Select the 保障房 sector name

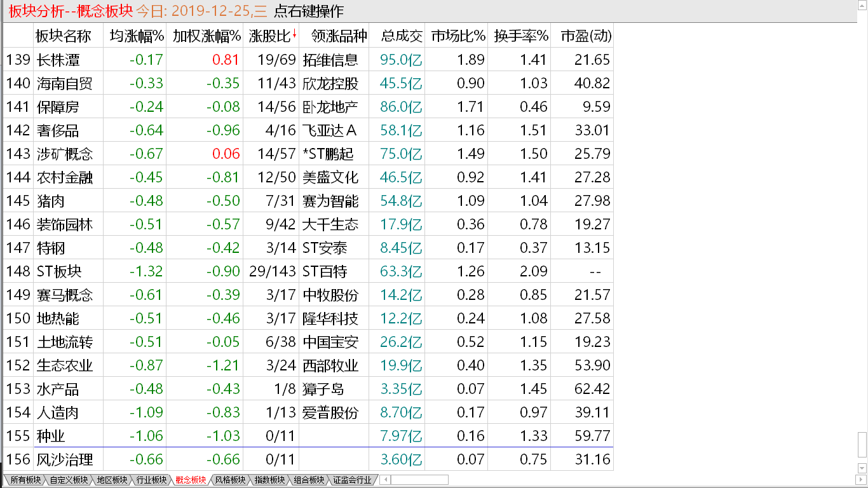pyautogui.click(x=58, y=107)
